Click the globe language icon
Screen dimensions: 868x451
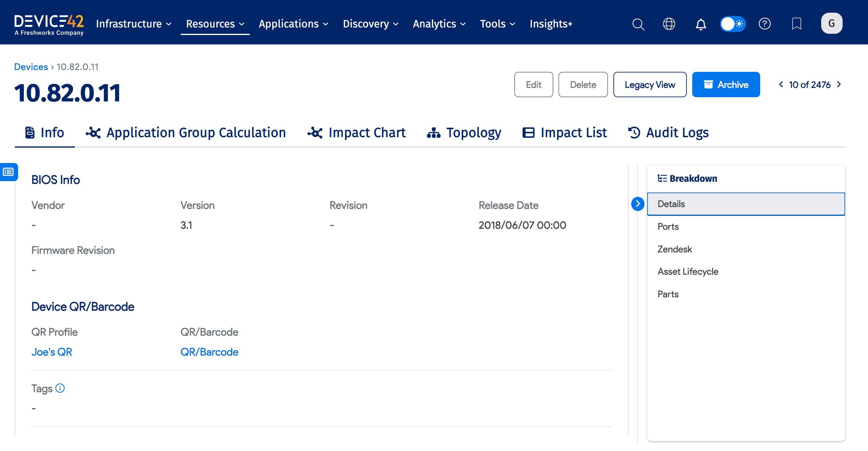669,24
